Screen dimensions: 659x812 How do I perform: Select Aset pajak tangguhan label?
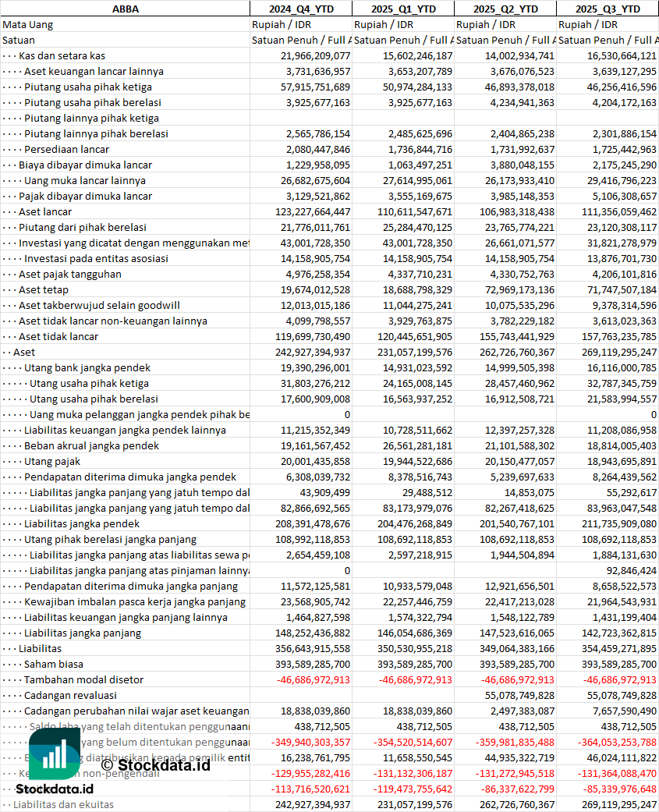pyautogui.click(x=70, y=274)
